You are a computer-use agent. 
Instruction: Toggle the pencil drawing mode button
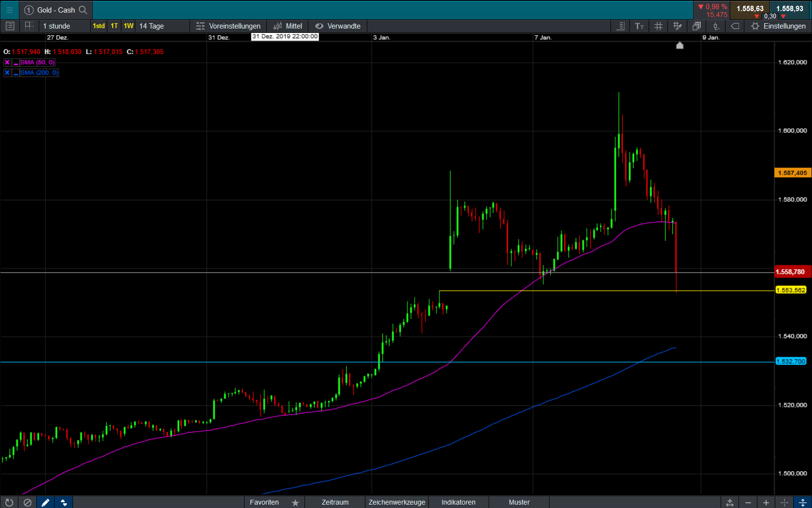[x=45, y=503]
